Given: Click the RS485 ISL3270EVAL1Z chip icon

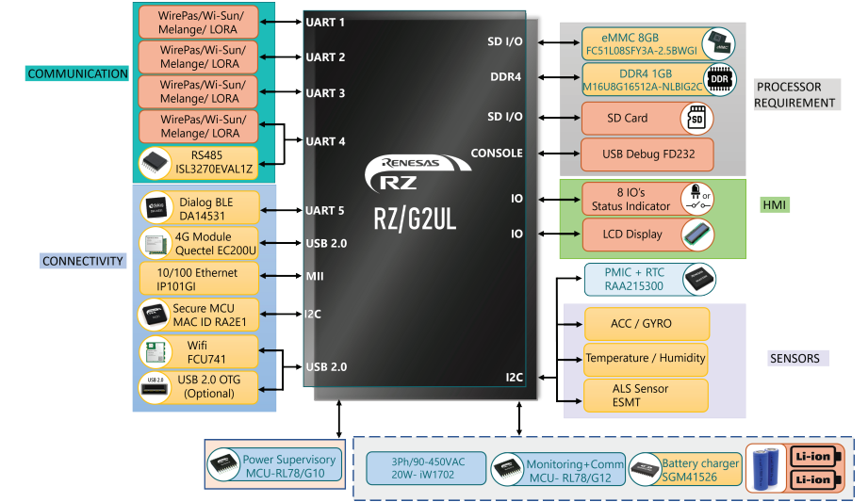Looking at the screenshot, I should (x=155, y=163).
